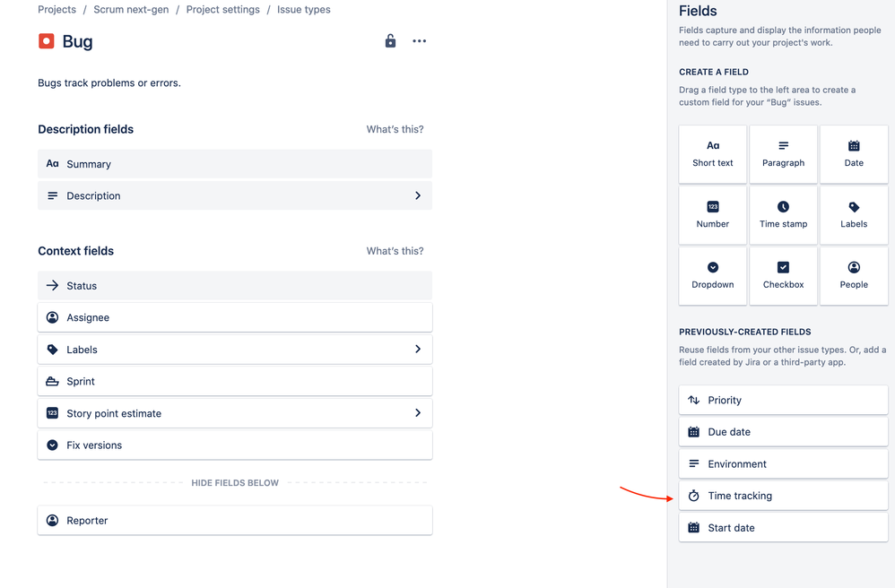
Task: Select the Number field type
Action: 713,215
